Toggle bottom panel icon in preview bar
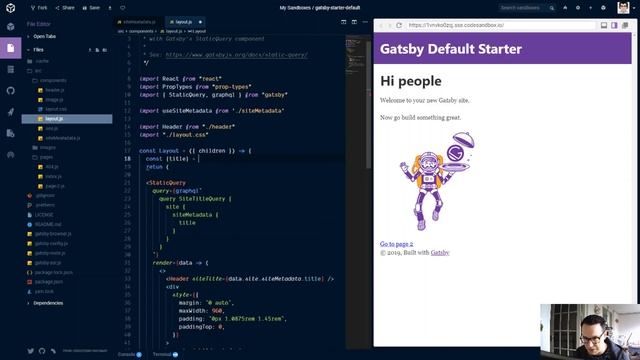 pos(604,25)
